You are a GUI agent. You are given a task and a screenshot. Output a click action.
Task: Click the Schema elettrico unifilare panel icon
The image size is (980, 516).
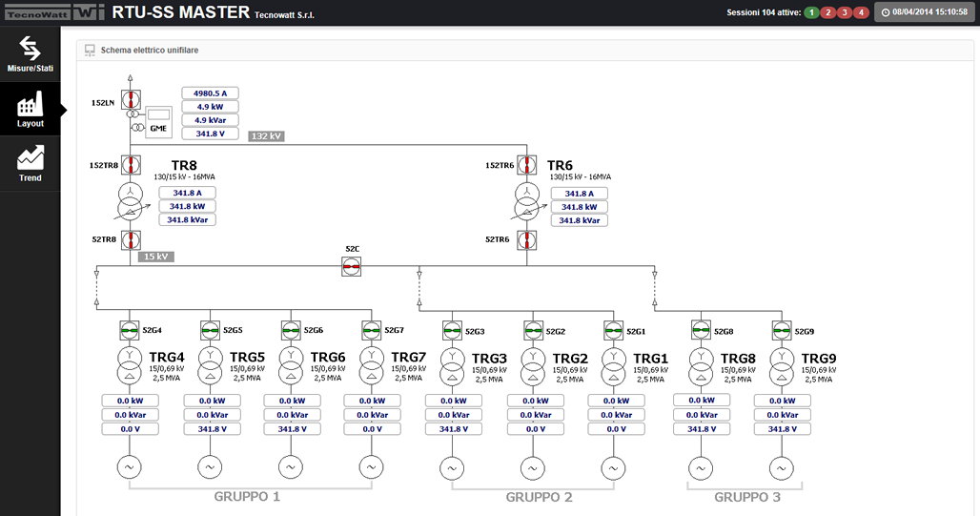91,50
